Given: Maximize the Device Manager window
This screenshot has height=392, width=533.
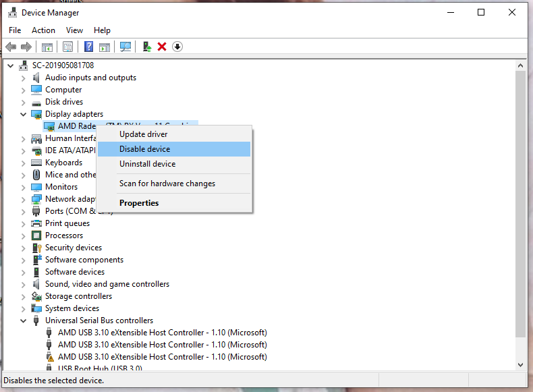Looking at the screenshot, I should [481, 12].
